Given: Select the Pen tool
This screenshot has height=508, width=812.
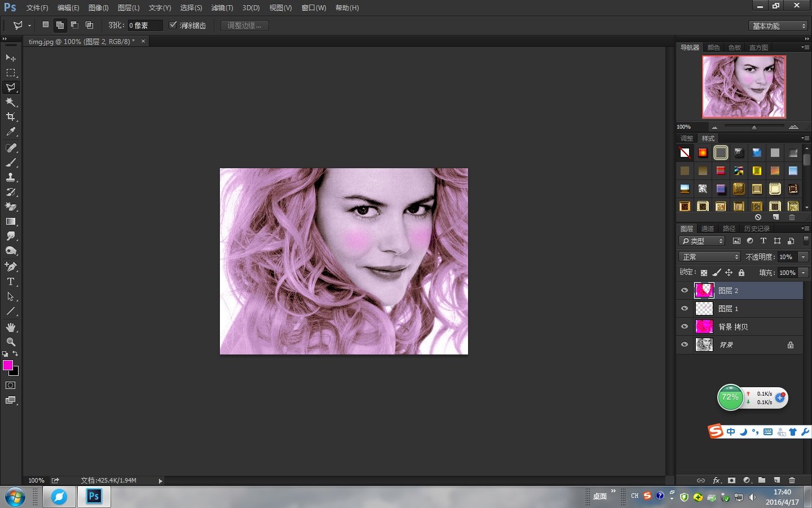Looking at the screenshot, I should click(11, 267).
